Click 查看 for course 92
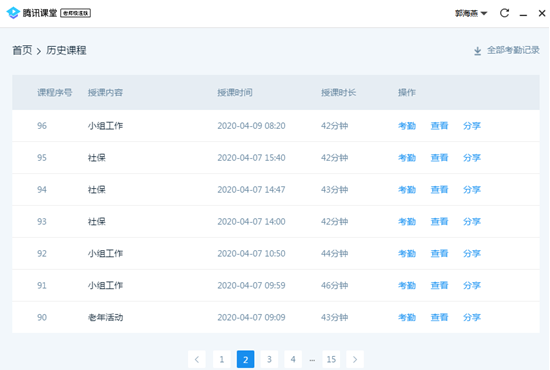 click(x=439, y=254)
